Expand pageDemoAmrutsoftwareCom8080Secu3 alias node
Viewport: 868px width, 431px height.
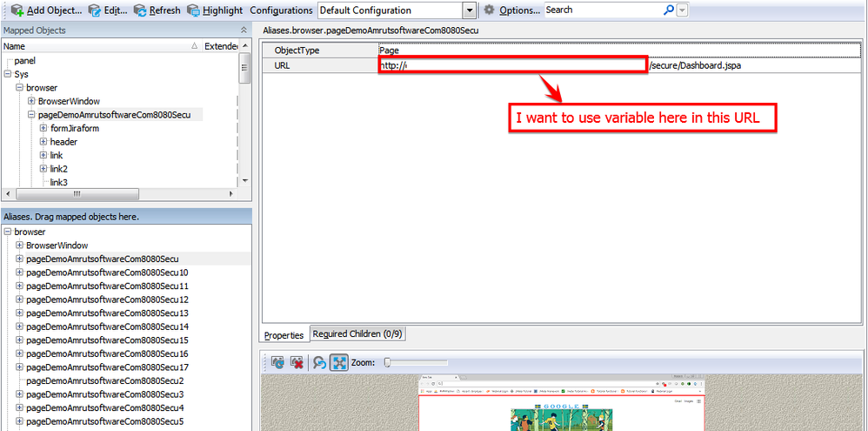pyautogui.click(x=19, y=394)
